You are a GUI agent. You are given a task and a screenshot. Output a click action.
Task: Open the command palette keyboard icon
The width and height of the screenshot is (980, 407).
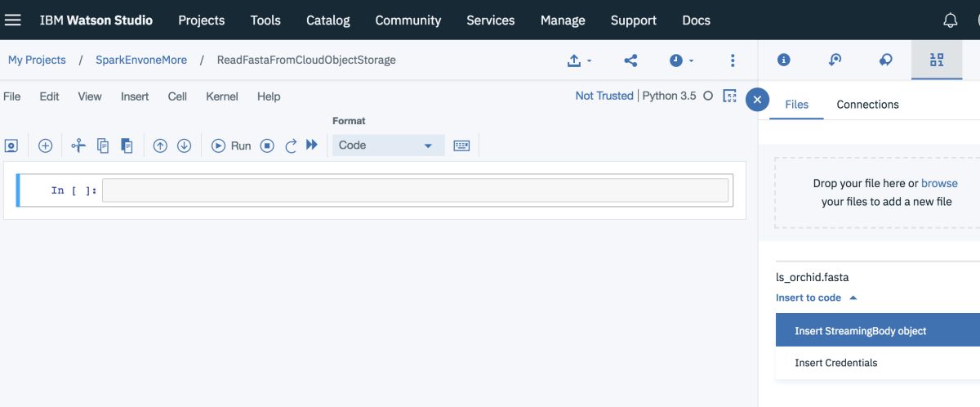(x=461, y=145)
